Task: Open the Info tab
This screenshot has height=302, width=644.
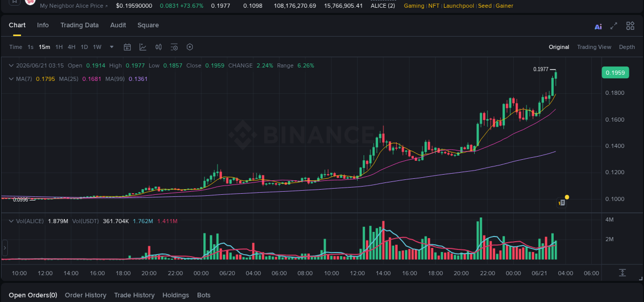Action: [x=43, y=25]
